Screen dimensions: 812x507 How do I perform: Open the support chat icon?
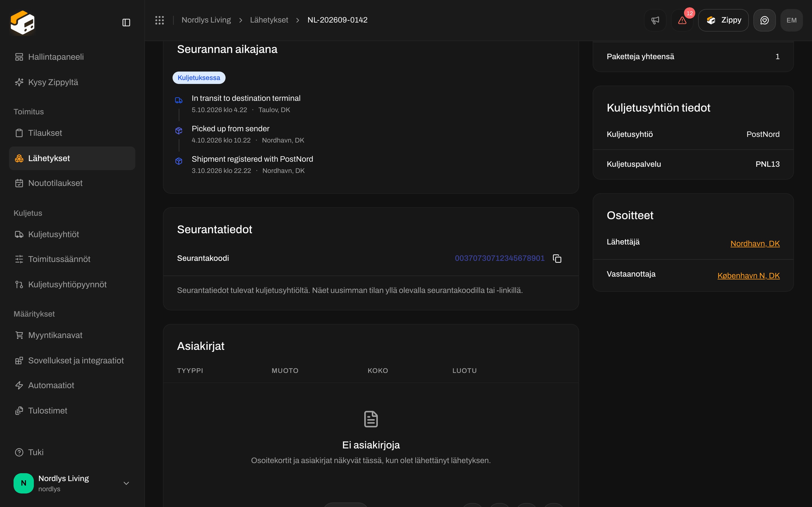(x=764, y=20)
